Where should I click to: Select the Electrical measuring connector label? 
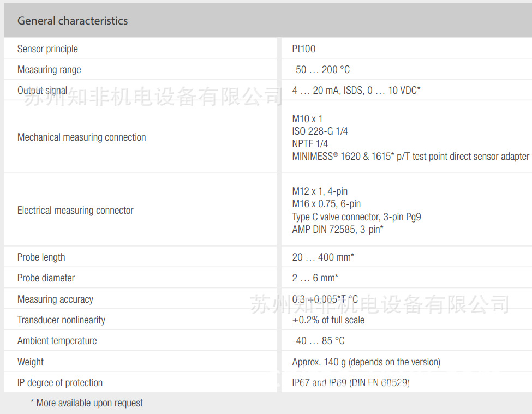pos(75,210)
